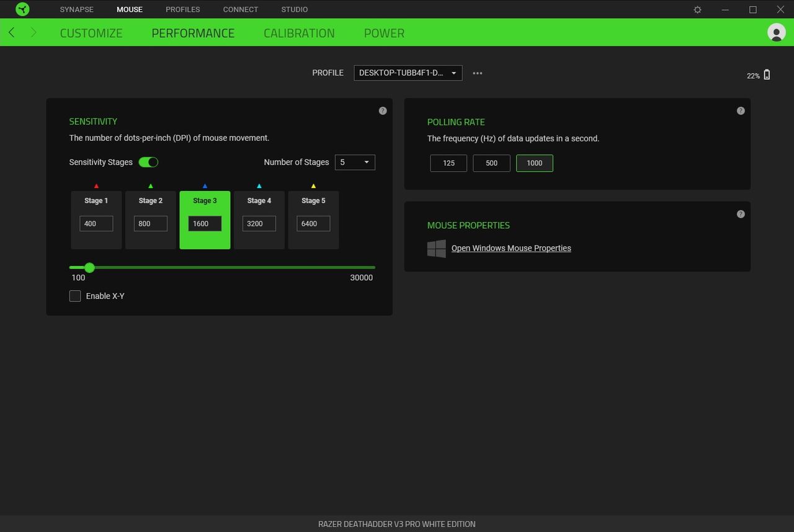Select the Stage 3 card
The width and height of the screenshot is (794, 532).
tap(205, 220)
